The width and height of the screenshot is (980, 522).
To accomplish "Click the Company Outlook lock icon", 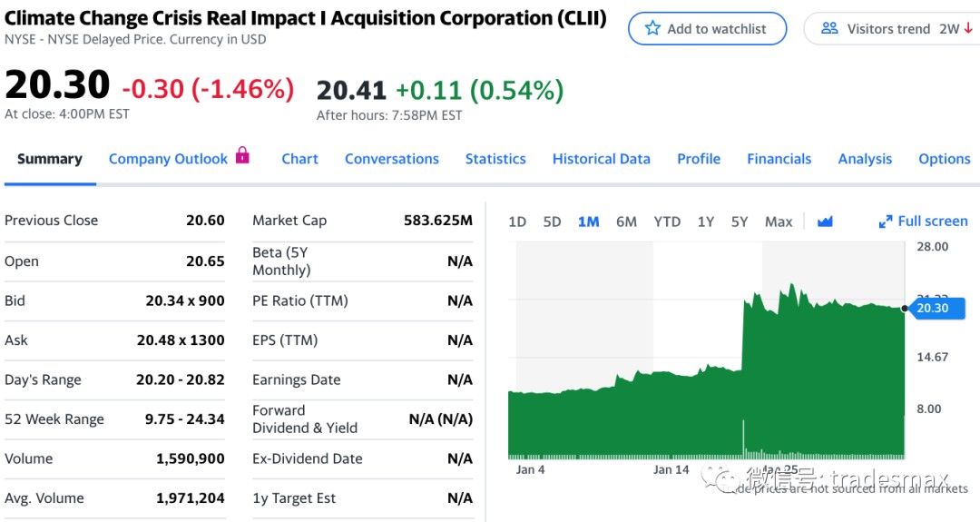I will click(242, 155).
